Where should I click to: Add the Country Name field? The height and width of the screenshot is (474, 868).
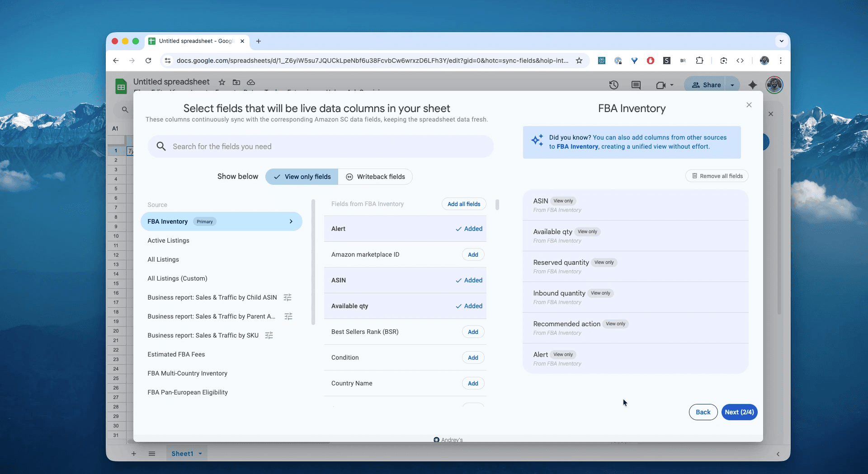click(473, 383)
